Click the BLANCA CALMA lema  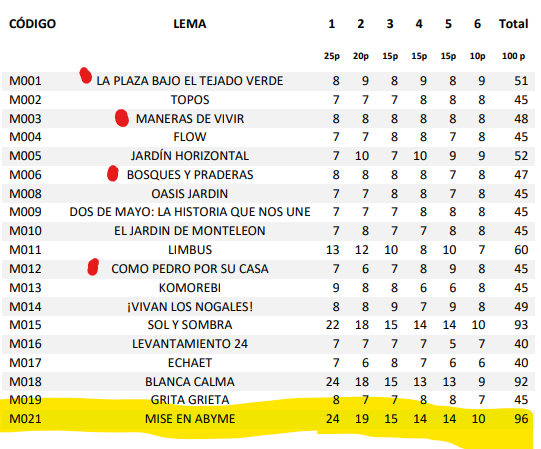pyautogui.click(x=190, y=382)
